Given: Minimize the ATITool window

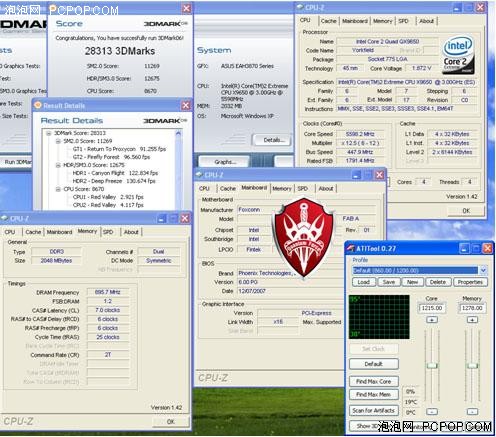Looking at the screenshot, I should point(465,248).
